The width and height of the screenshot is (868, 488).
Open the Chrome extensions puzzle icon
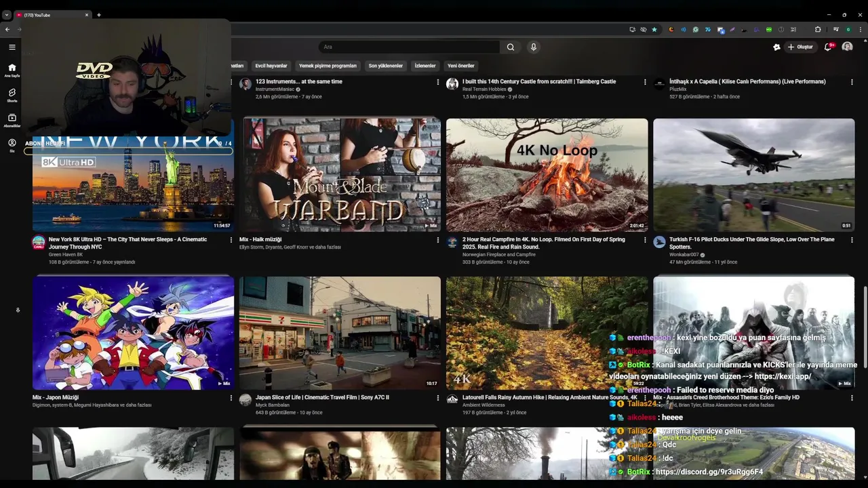[818, 29]
